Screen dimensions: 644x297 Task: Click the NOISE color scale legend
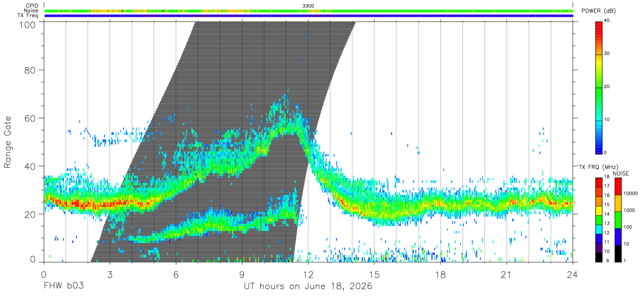pos(618,219)
